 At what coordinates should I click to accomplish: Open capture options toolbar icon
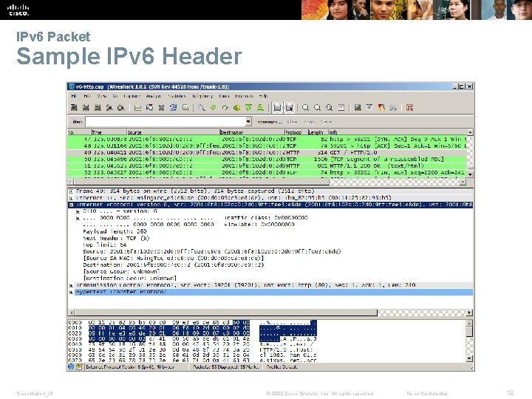[86, 108]
